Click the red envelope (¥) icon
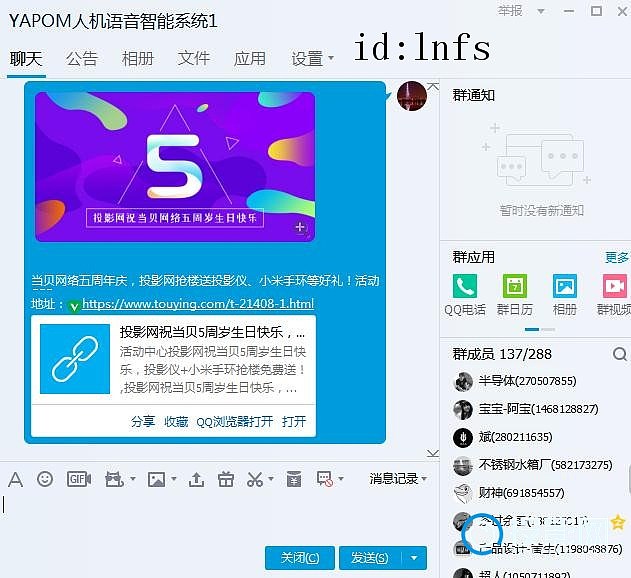Viewport: 631px width, 578px height. point(294,479)
